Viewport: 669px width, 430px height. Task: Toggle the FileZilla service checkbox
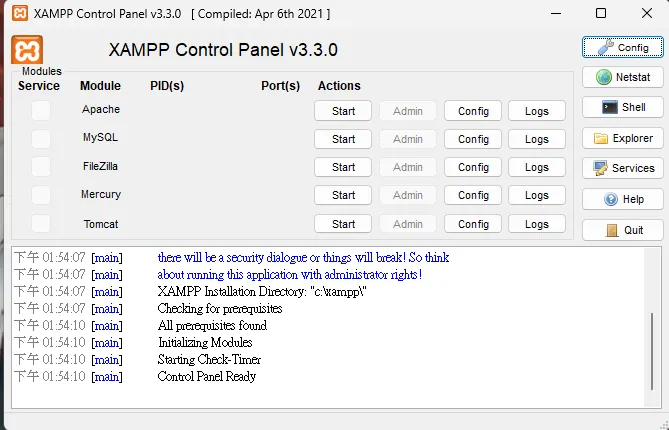(x=40, y=167)
